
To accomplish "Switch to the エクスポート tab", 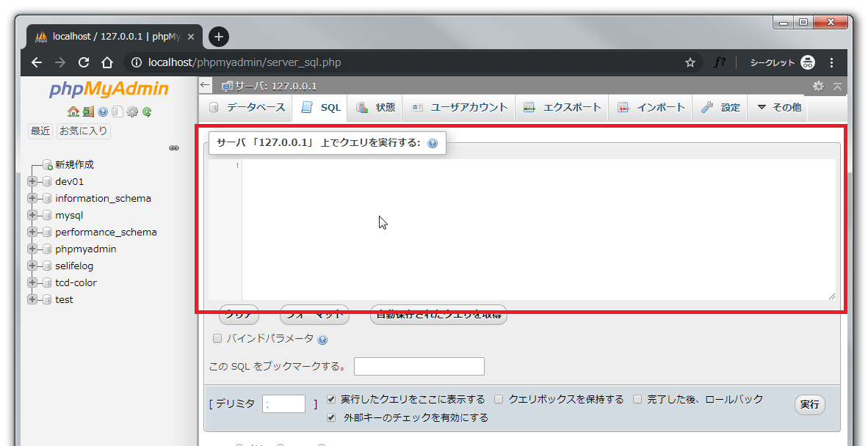I will [x=563, y=108].
